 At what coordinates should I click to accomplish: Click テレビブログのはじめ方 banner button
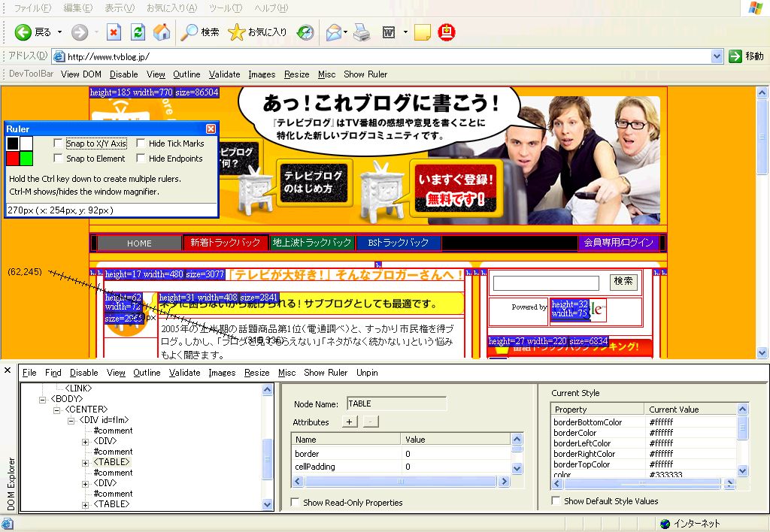pyautogui.click(x=314, y=182)
